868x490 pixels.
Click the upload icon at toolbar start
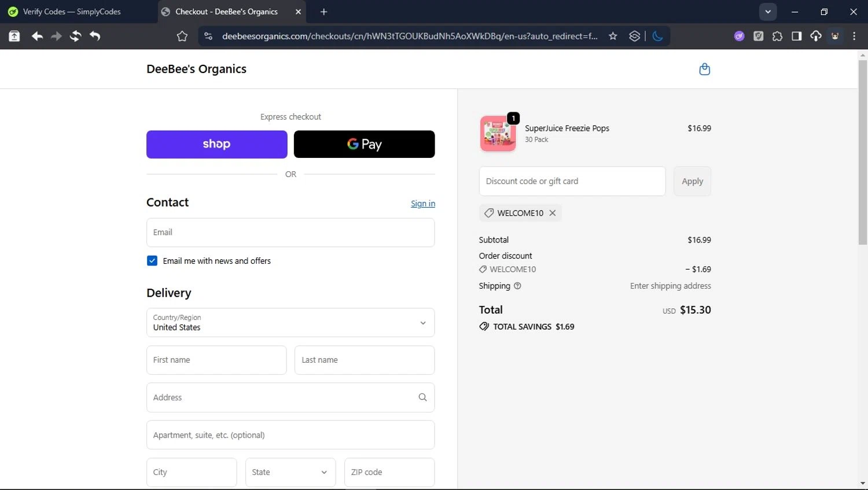coord(14,36)
